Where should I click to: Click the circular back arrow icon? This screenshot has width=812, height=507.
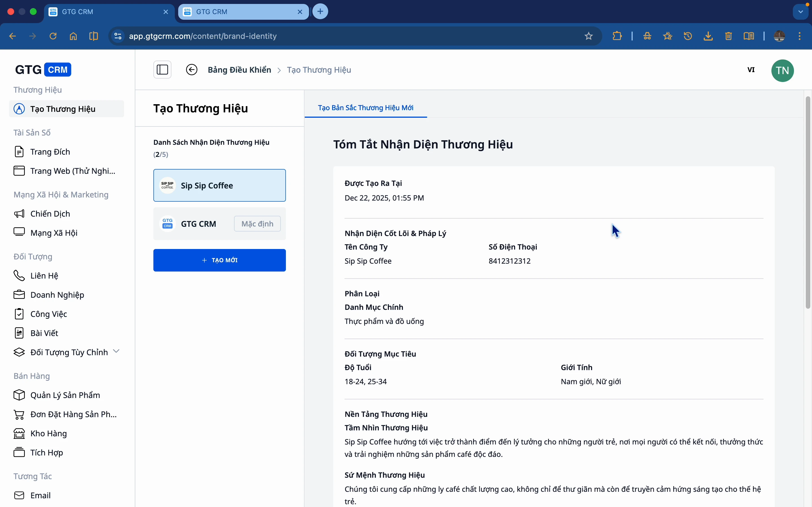coord(192,70)
